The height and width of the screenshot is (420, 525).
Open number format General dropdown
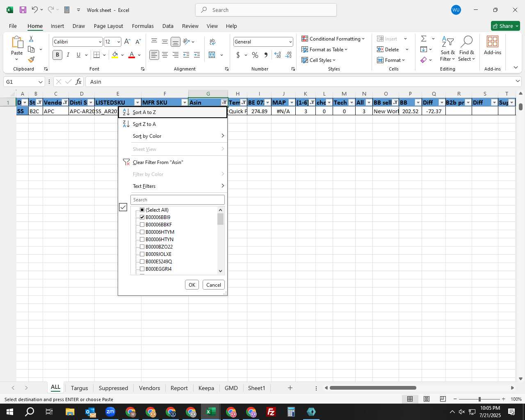point(290,42)
